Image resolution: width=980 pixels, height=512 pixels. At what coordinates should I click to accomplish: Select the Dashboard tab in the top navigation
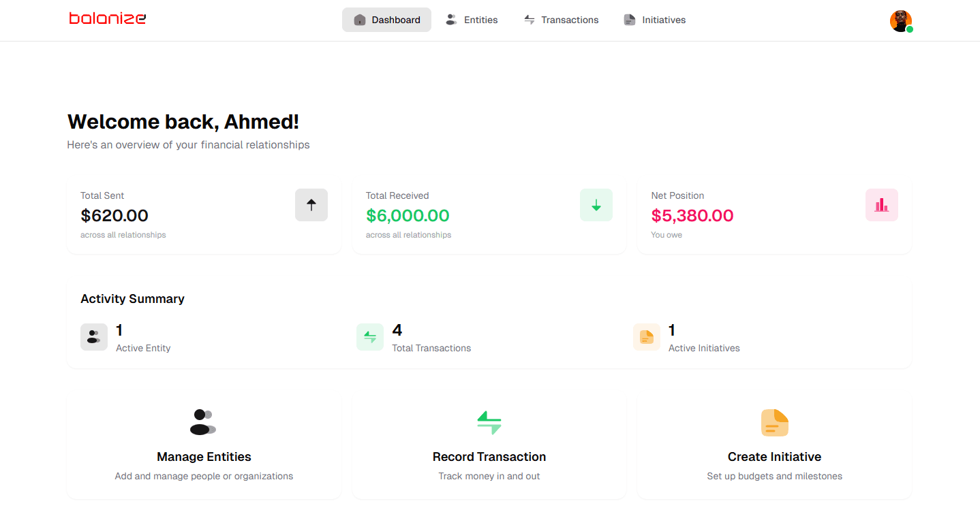coord(386,20)
